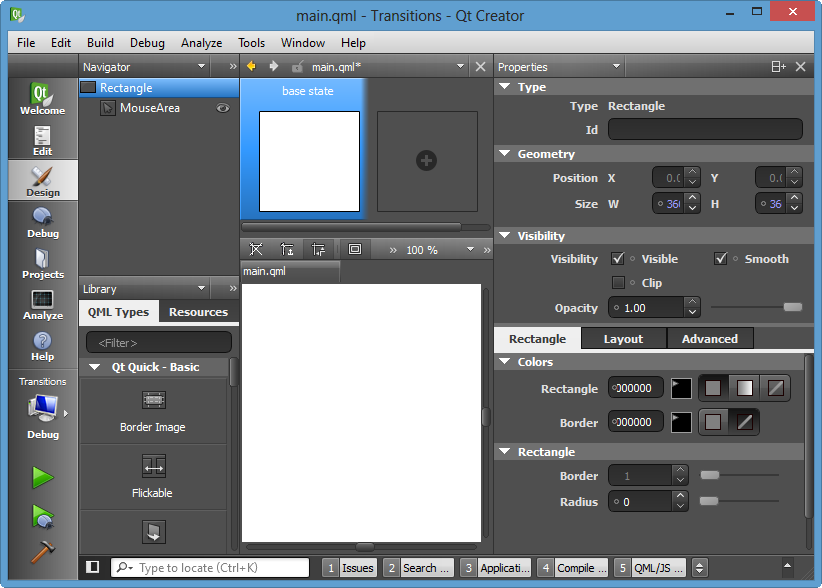Screen dimensions: 822x588
Task: Open the Navigator pane dropdown
Action: [201, 67]
